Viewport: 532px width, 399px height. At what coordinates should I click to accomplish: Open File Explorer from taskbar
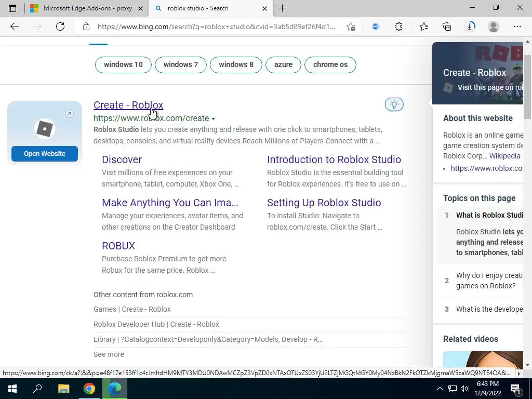[x=63, y=389]
